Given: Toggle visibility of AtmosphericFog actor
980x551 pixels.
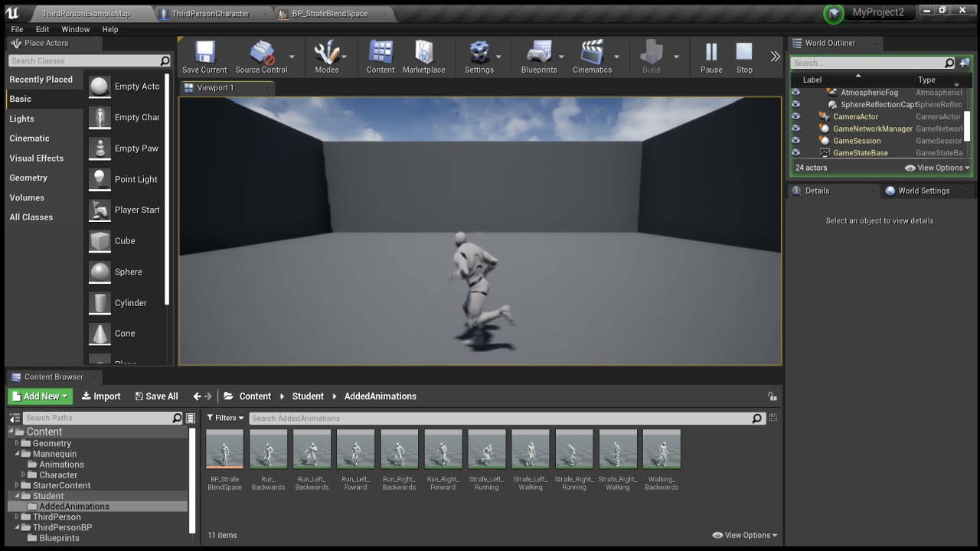Looking at the screenshot, I should pyautogui.click(x=795, y=93).
